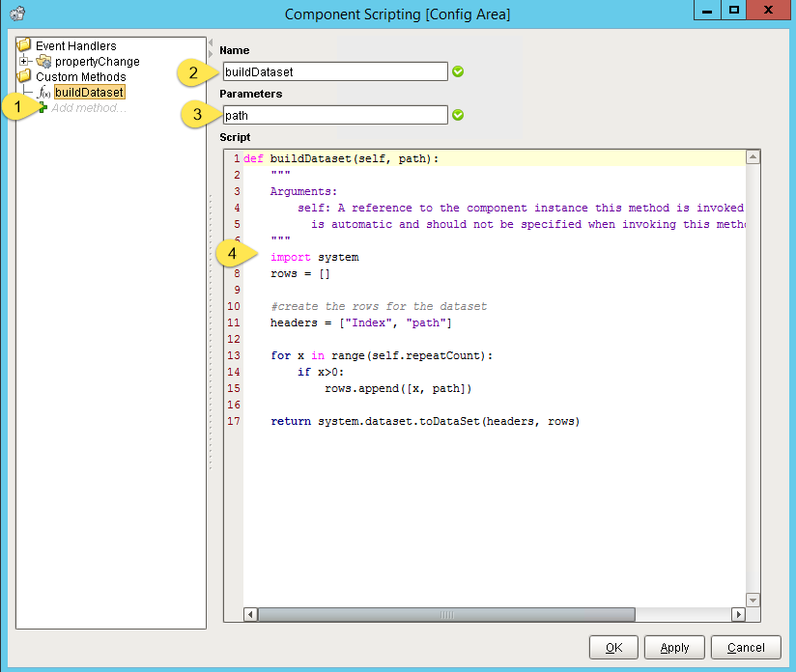Click the script editor vertical scrollbar down arrow
This screenshot has width=796, height=672.
pyautogui.click(x=753, y=602)
